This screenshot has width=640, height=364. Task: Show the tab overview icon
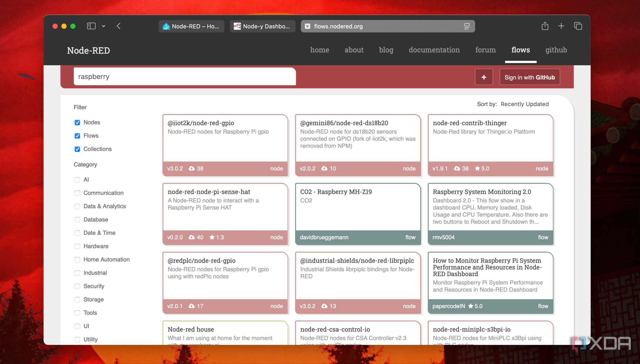tap(578, 26)
